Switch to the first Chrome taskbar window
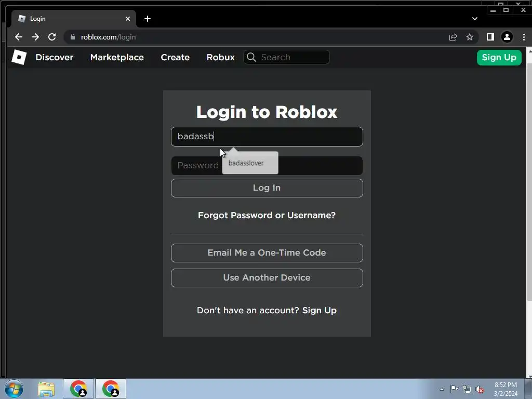 click(78, 389)
